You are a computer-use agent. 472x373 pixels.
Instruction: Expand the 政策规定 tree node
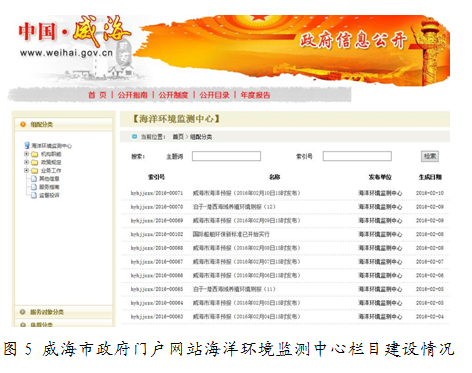[26, 162]
